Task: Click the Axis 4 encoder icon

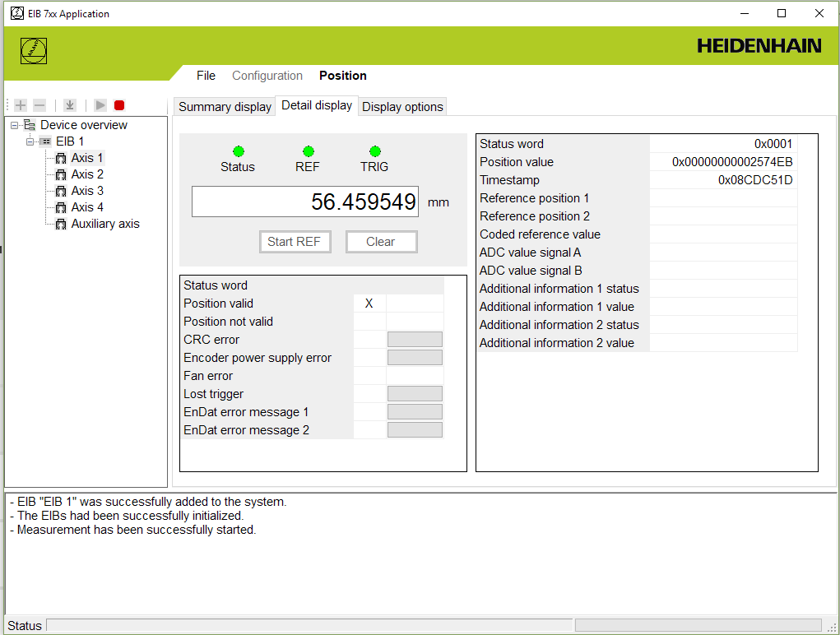Action: (61, 207)
